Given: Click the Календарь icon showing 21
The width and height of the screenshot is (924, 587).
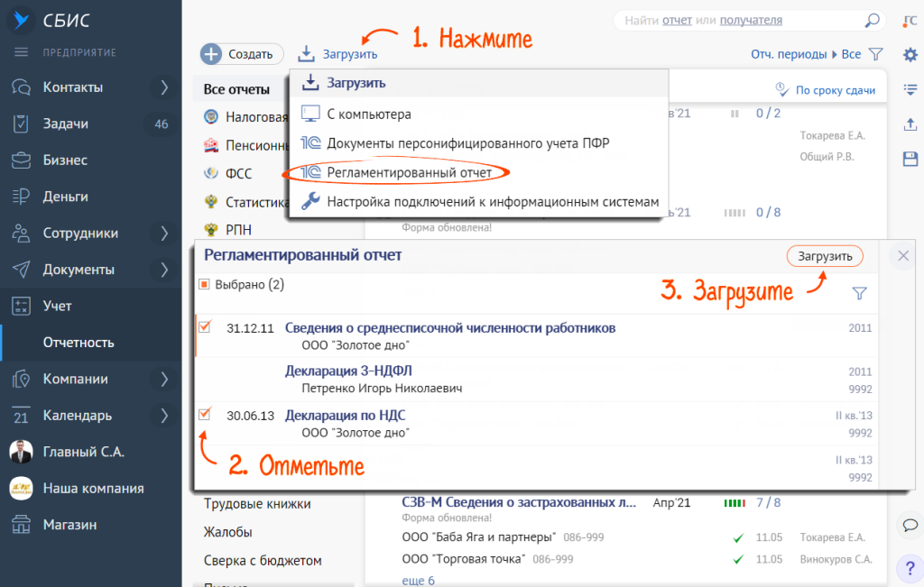Looking at the screenshot, I should coord(22,415).
